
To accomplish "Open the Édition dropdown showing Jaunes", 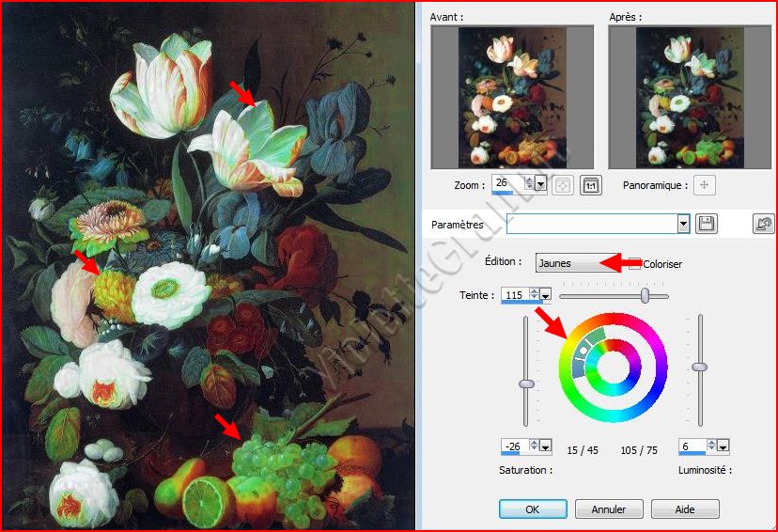I will pos(583,263).
